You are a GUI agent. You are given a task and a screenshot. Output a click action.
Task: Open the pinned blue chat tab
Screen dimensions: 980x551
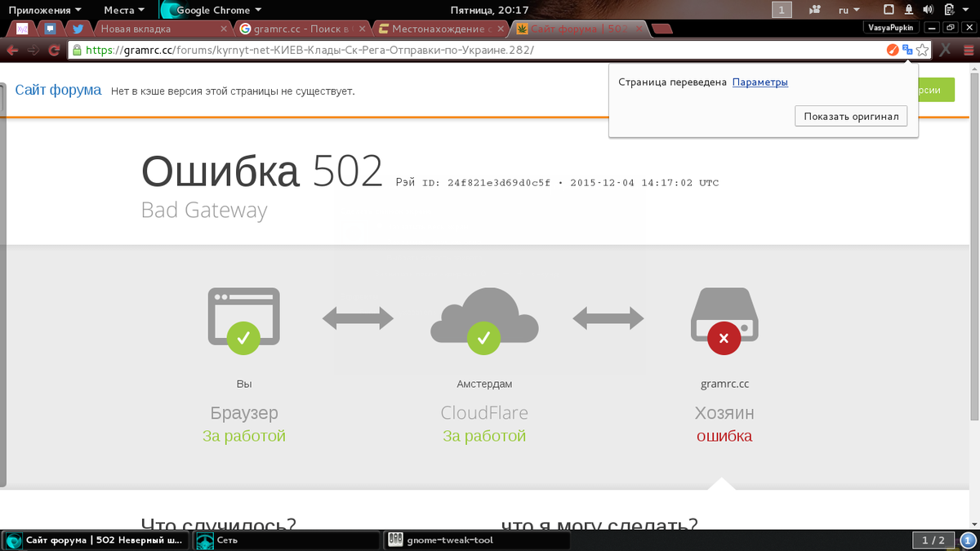[50, 29]
